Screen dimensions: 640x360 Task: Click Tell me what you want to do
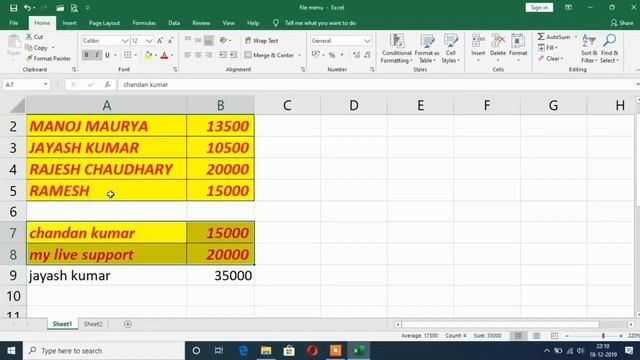click(x=320, y=23)
